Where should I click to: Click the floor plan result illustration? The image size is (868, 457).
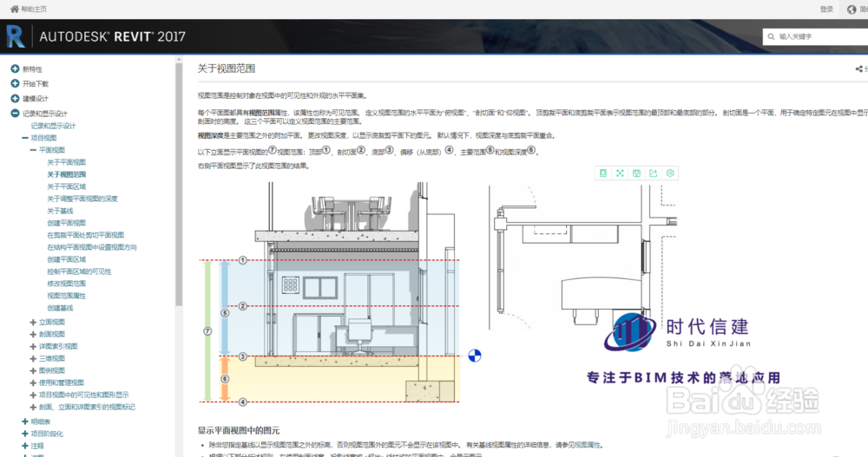pos(583,258)
